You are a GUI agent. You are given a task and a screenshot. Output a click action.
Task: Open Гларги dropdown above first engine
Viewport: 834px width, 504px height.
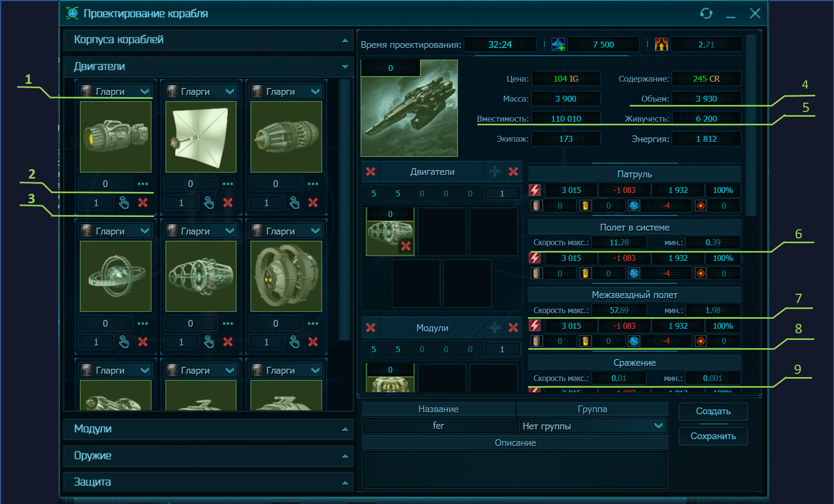coord(116,91)
